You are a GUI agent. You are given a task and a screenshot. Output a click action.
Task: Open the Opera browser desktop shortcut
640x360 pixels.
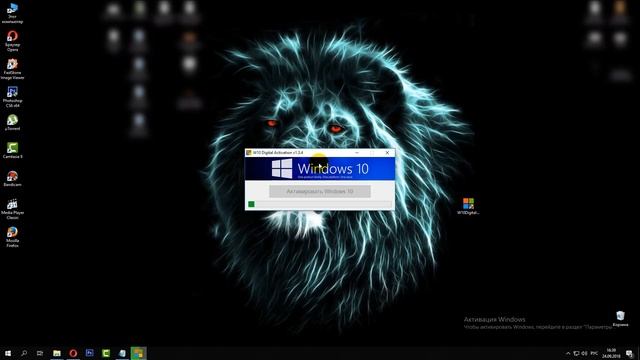point(12,41)
